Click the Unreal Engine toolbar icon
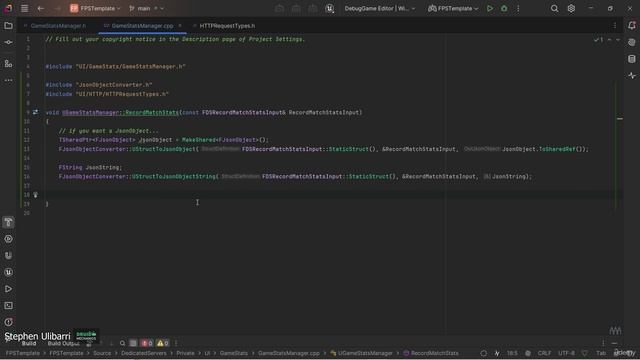 point(330,8)
